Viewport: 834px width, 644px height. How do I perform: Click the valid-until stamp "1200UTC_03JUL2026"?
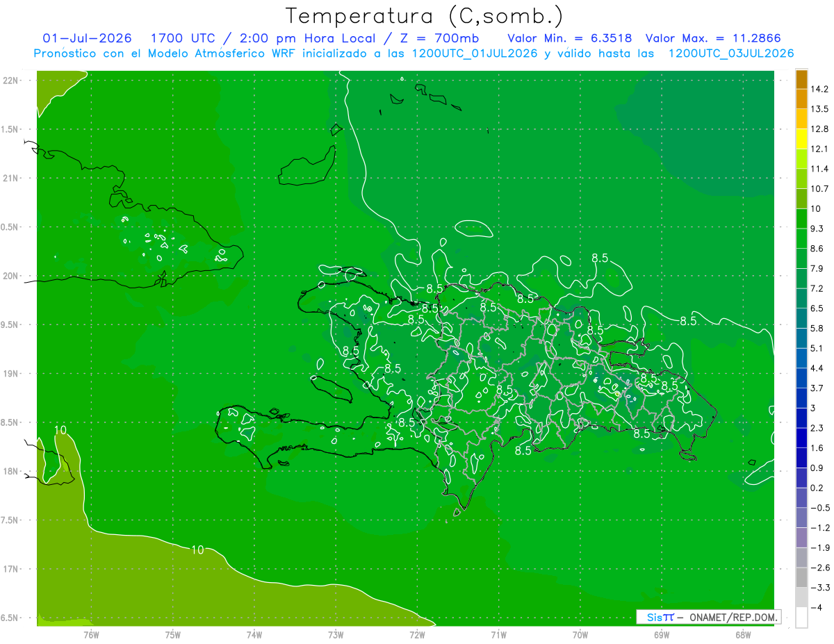[x=731, y=53]
